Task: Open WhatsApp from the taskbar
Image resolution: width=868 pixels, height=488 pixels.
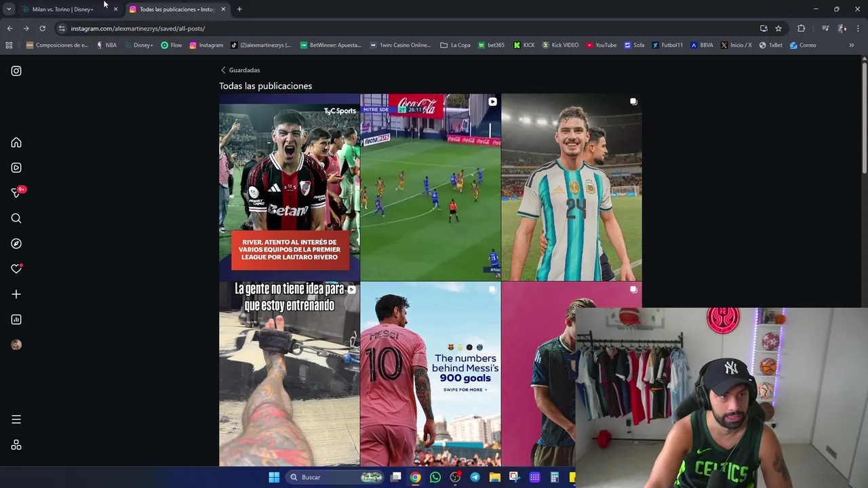Action: click(x=435, y=477)
